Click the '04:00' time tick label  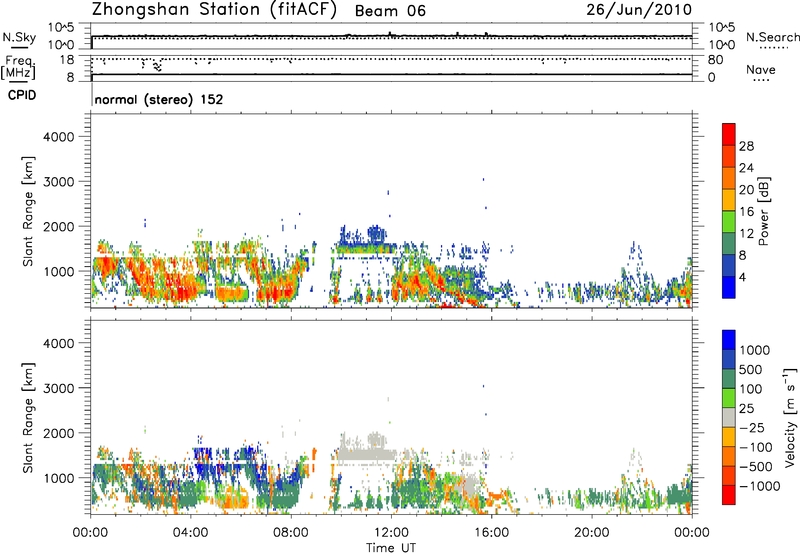[x=190, y=533]
